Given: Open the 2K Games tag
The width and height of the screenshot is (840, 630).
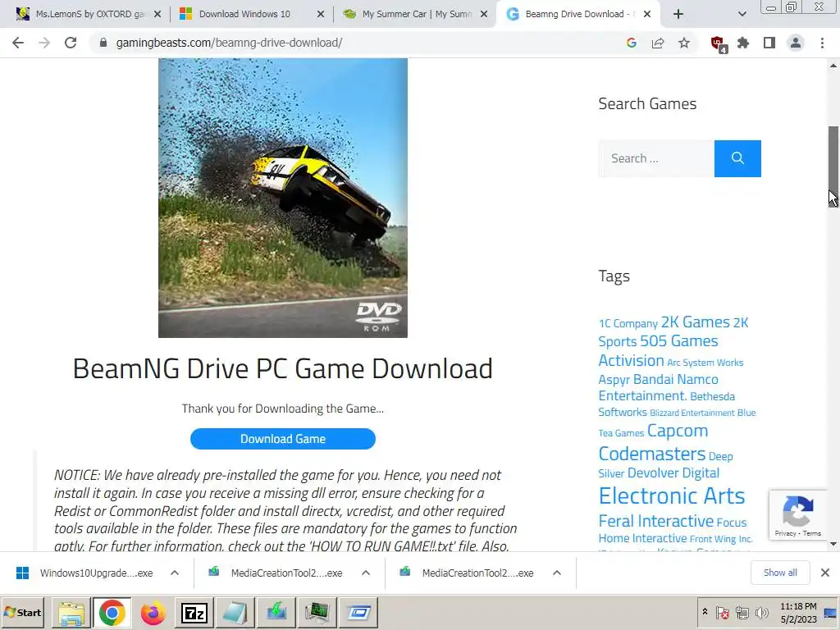Looking at the screenshot, I should 696,322.
